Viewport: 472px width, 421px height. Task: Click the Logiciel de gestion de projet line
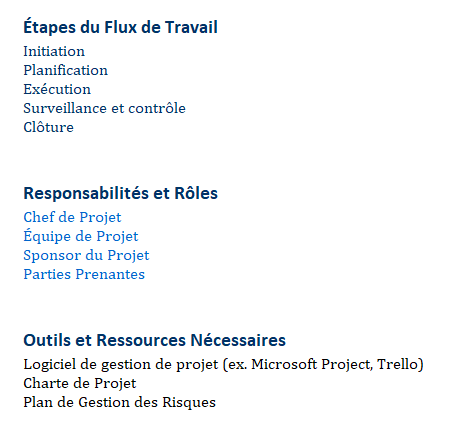[x=223, y=364]
